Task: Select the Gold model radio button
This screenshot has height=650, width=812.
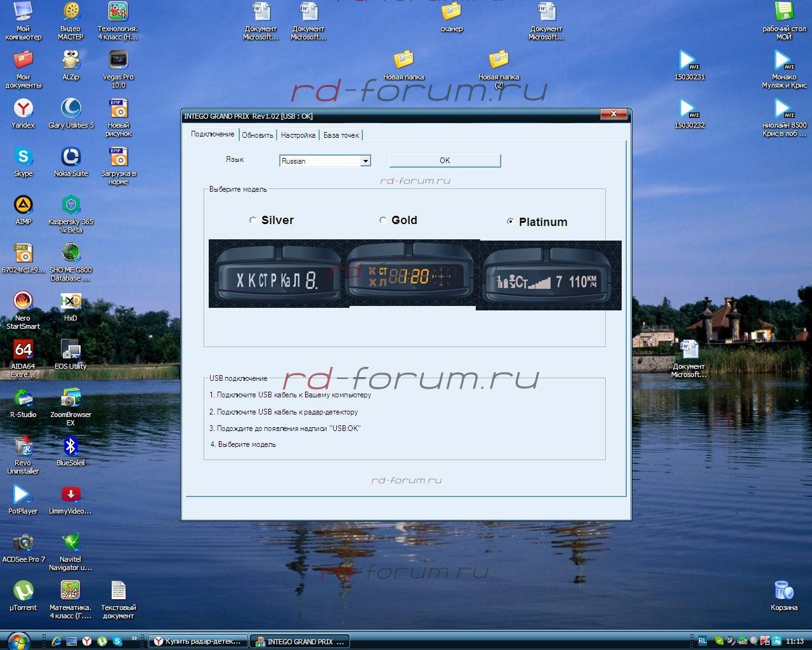Action: 383,220
